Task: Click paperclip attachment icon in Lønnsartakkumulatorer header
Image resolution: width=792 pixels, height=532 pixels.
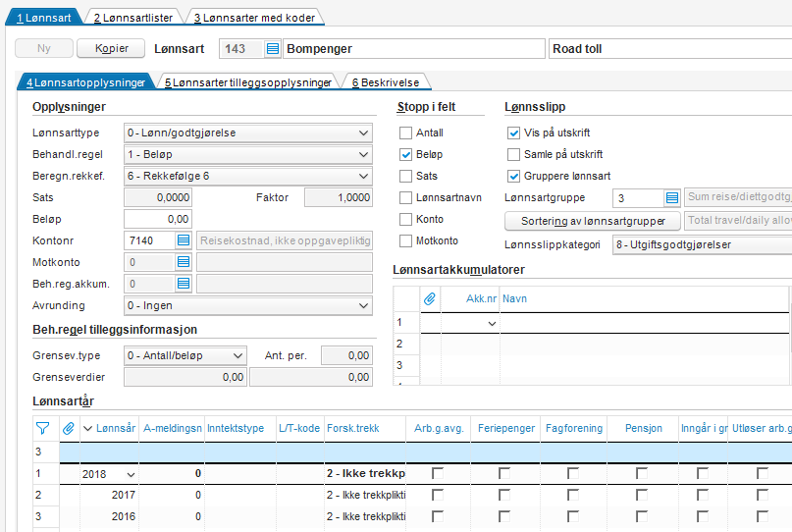Action: coord(429,298)
